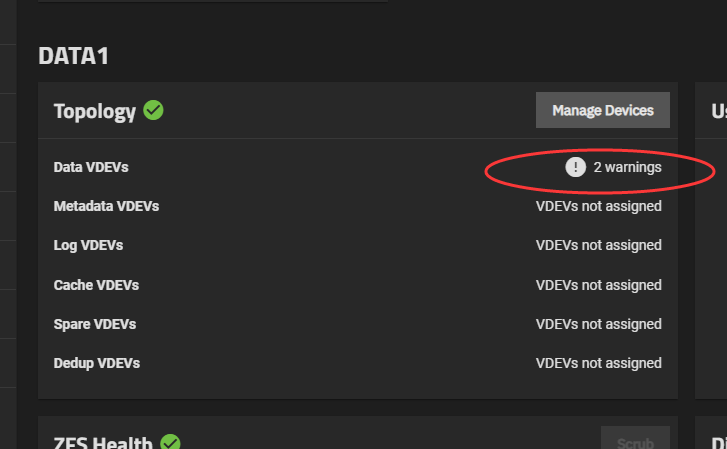Click Cache VDEVs not assigned status
Viewport: 727px width, 449px height.
[599, 285]
